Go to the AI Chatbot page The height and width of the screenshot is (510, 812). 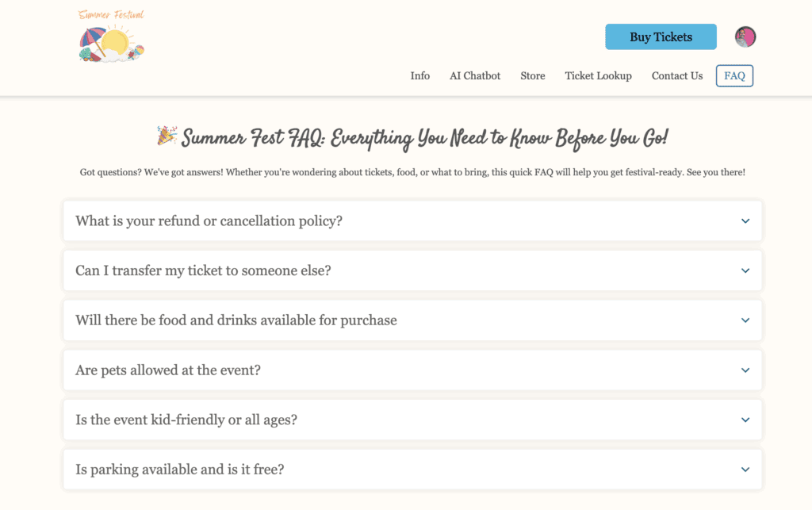pos(475,76)
